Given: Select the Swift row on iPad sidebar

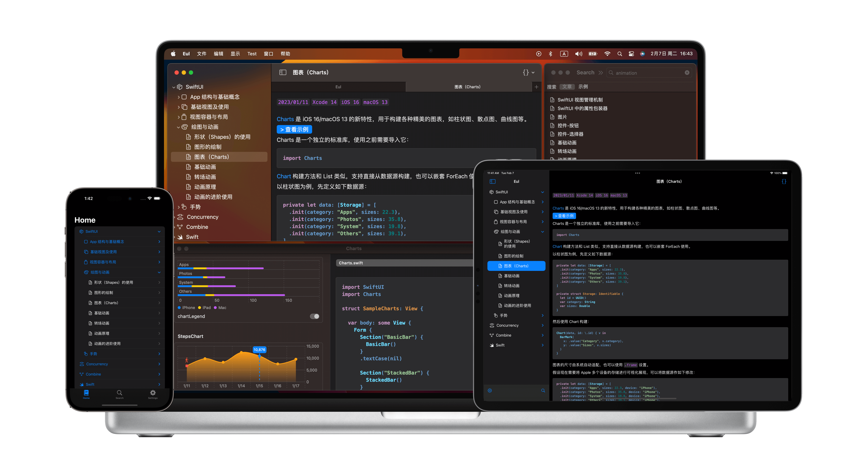Looking at the screenshot, I should pyautogui.click(x=516, y=345).
